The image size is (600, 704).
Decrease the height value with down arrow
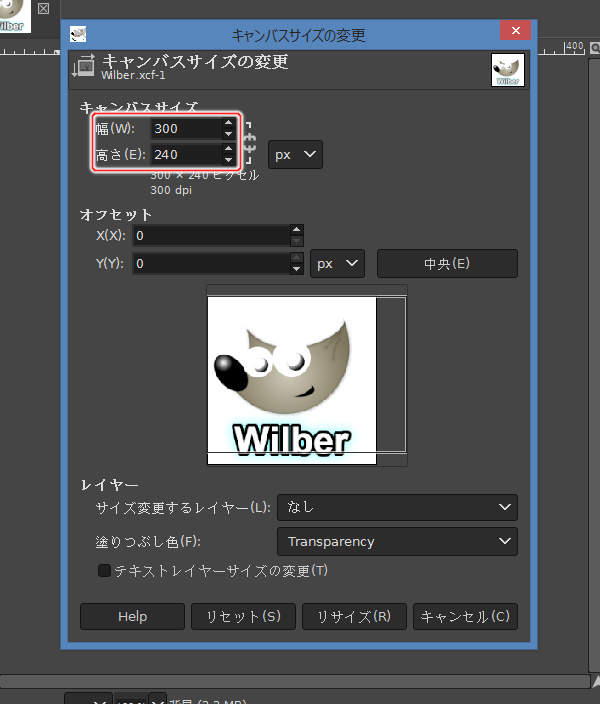(x=229, y=159)
